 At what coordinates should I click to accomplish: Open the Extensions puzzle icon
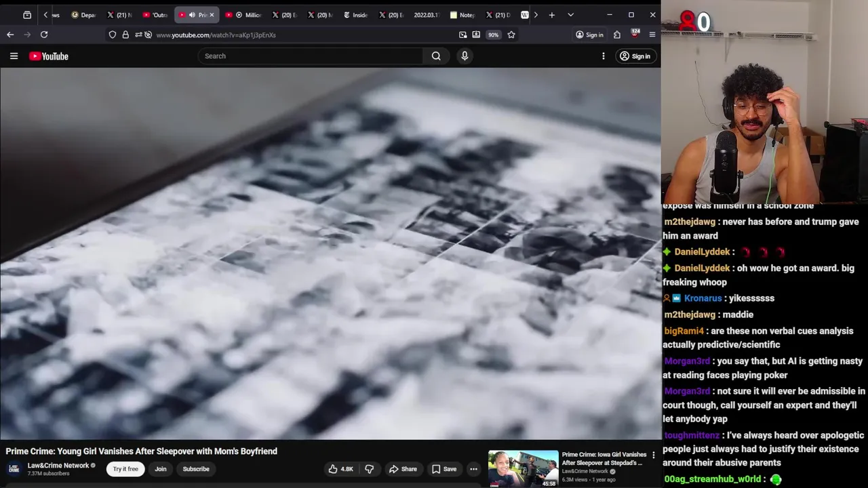pos(617,35)
